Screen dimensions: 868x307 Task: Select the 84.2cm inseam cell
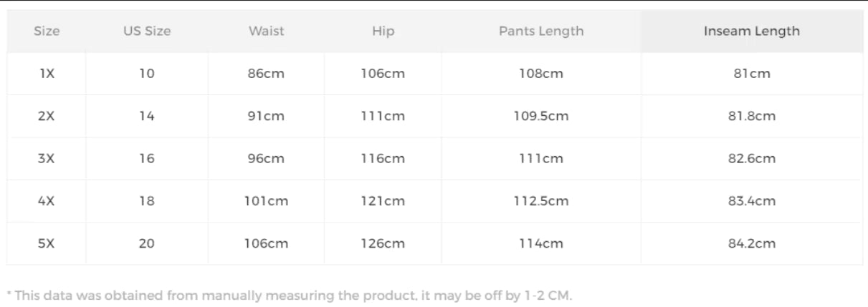pos(752,243)
